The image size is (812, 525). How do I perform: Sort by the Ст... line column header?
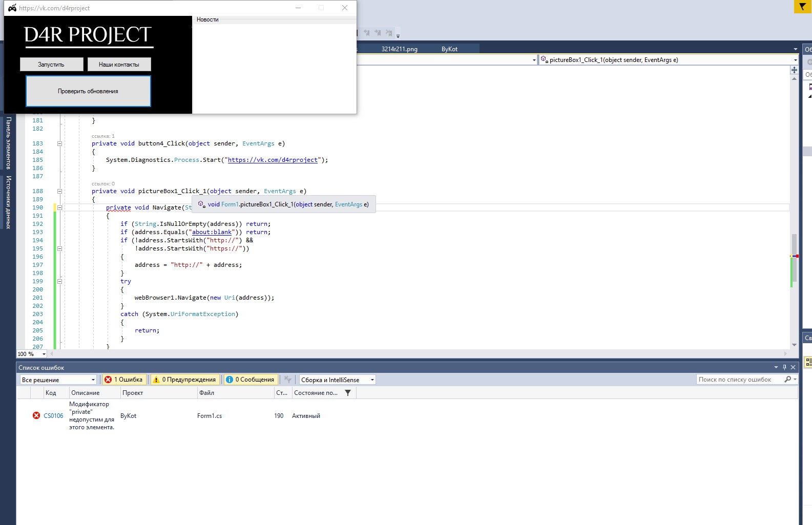coord(282,393)
